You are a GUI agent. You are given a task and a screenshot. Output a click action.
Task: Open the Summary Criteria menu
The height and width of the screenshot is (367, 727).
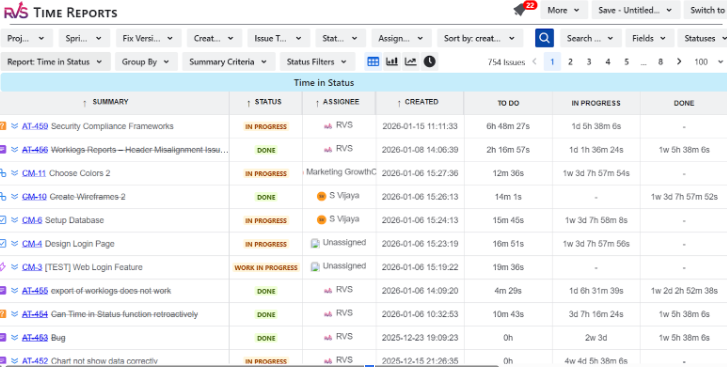click(229, 62)
